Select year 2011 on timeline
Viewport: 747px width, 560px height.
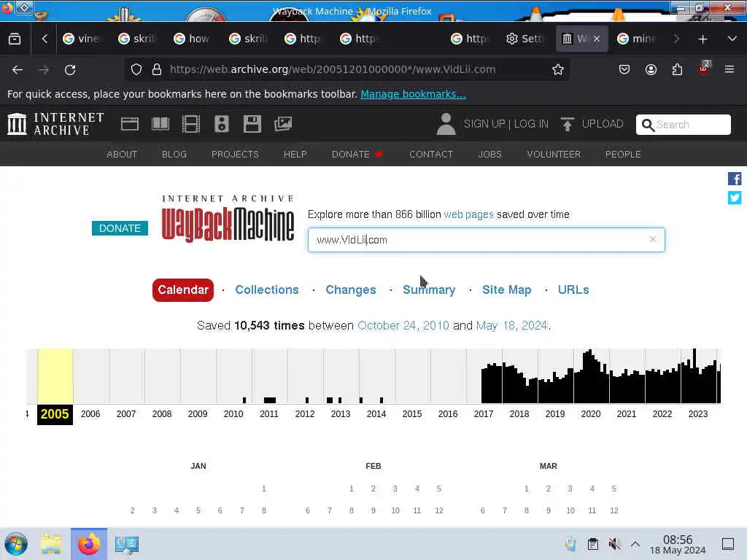(x=269, y=414)
